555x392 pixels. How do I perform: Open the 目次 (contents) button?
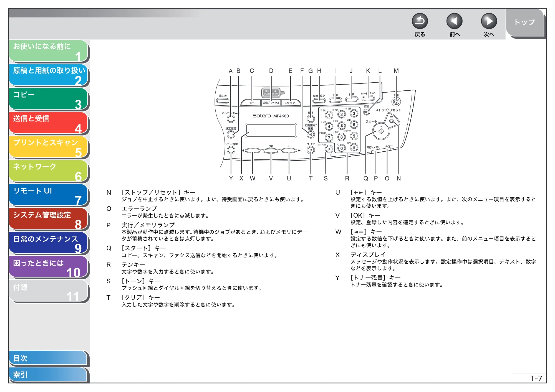48,358
